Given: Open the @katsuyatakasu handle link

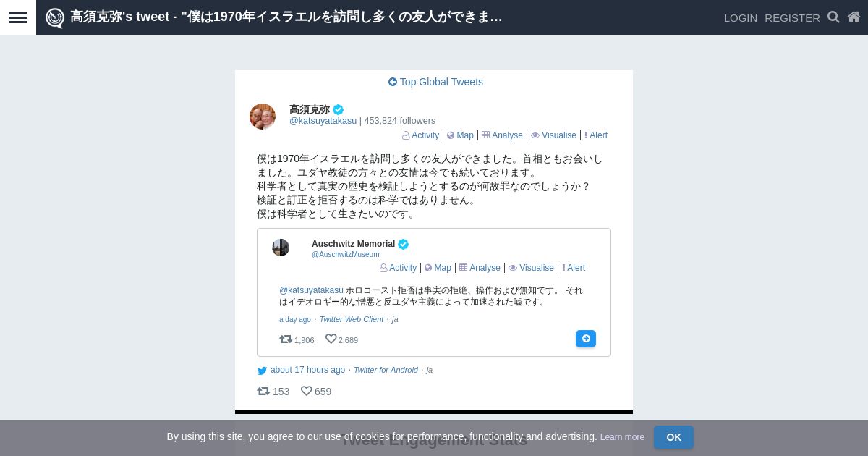Looking at the screenshot, I should [x=323, y=121].
